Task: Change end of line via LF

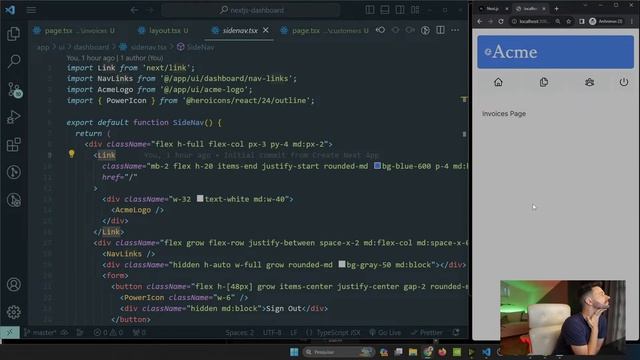Action: pos(293,332)
